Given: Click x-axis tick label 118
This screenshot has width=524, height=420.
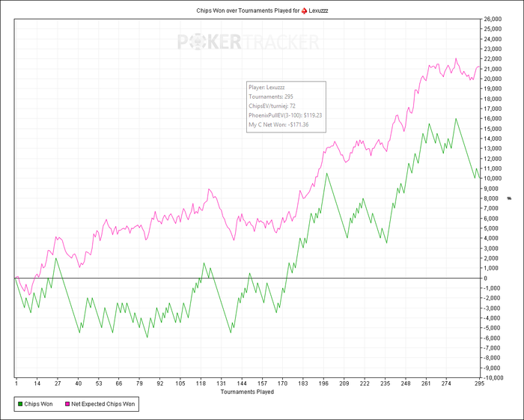Looking at the screenshot, I should pos(201,383).
